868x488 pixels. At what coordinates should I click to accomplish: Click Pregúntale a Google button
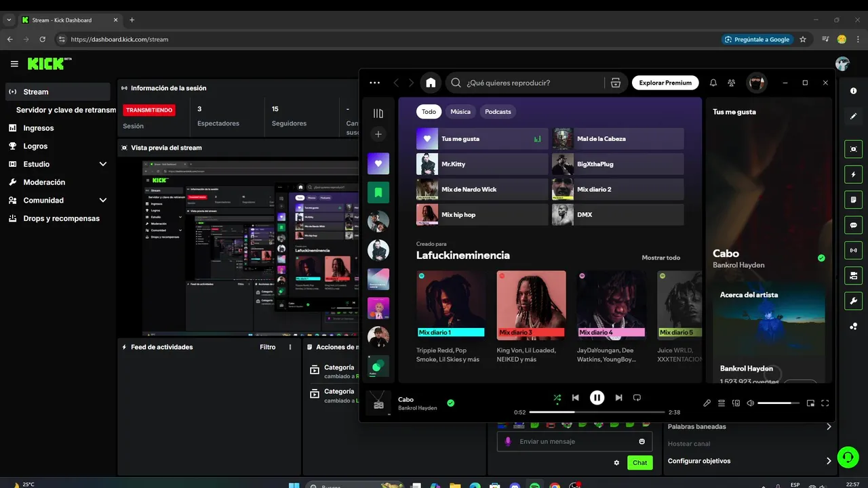[x=757, y=39]
